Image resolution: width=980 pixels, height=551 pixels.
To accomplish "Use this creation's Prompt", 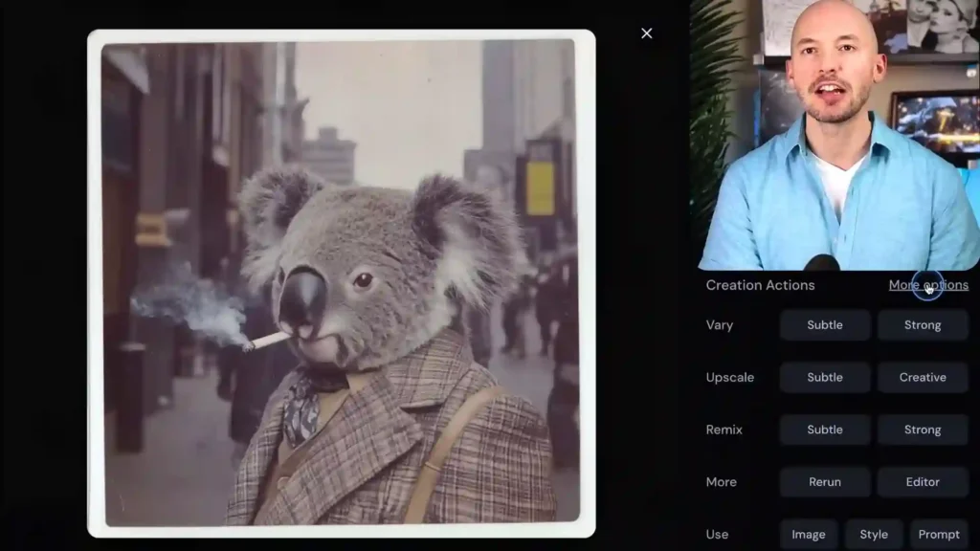I will pos(938,535).
